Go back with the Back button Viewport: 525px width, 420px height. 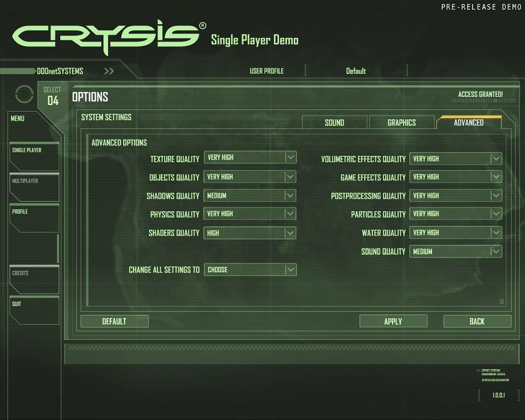pos(477,322)
